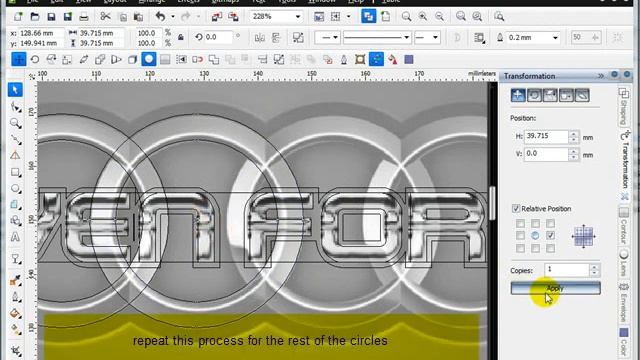Uncheck the middle-right anchor point box

pyautogui.click(x=550, y=236)
